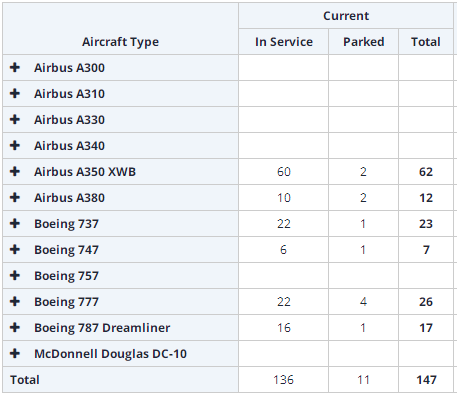Select the Airbus A350 XWB total of 62
The image size is (457, 395).
426,172
